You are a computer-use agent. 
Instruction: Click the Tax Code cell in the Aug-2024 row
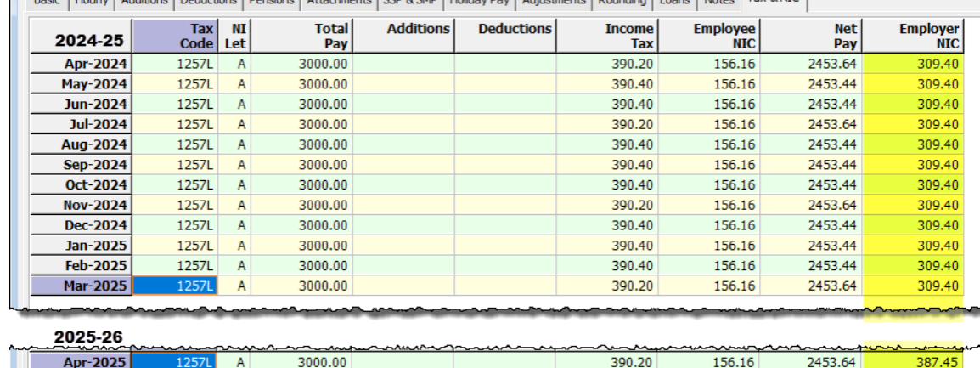175,144
